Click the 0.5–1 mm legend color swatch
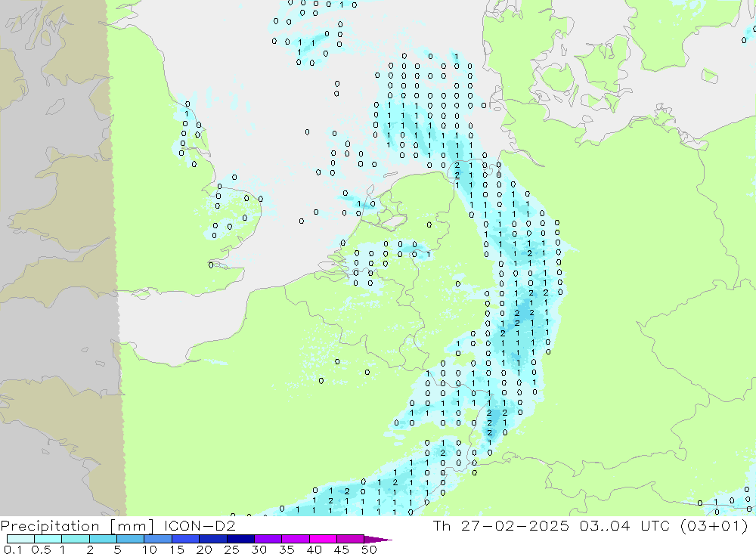Viewport: 756px width, 554px height. point(48,539)
